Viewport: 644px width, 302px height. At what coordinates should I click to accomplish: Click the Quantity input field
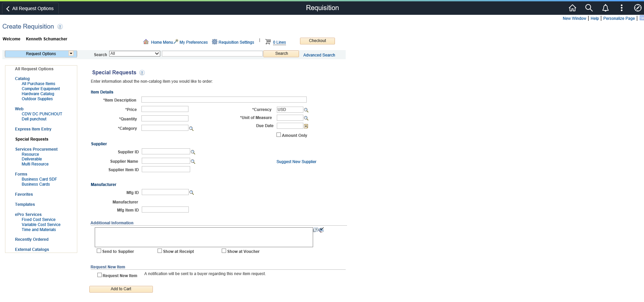pos(165,118)
